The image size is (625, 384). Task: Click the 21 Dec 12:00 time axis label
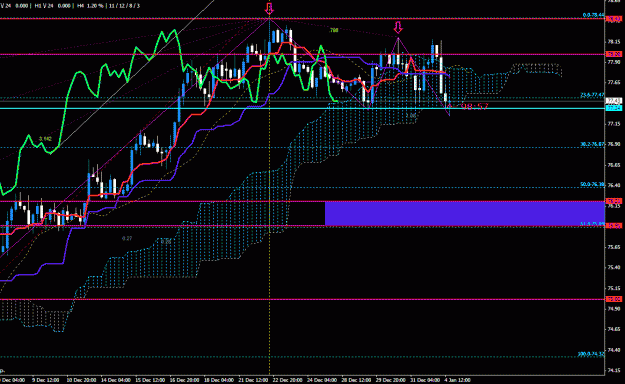tap(253, 380)
